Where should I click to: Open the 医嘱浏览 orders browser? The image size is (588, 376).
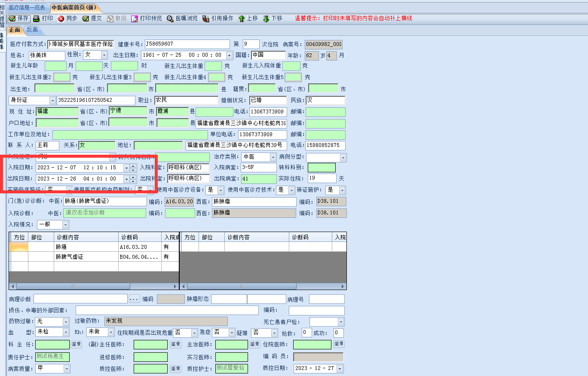pos(182,18)
